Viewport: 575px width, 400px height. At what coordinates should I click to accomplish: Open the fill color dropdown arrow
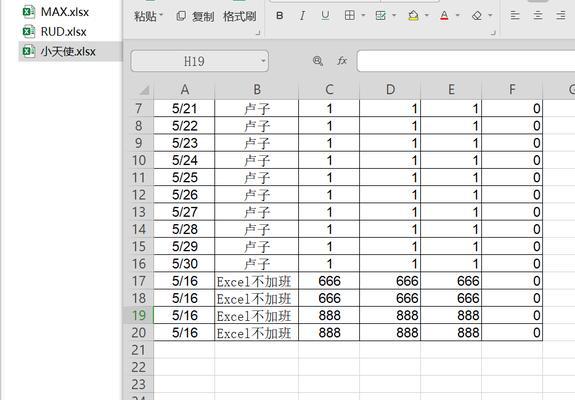tap(427, 16)
